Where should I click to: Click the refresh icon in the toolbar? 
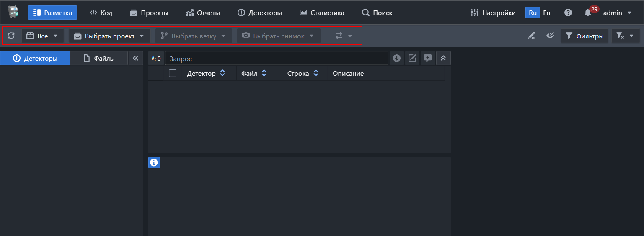(x=11, y=36)
